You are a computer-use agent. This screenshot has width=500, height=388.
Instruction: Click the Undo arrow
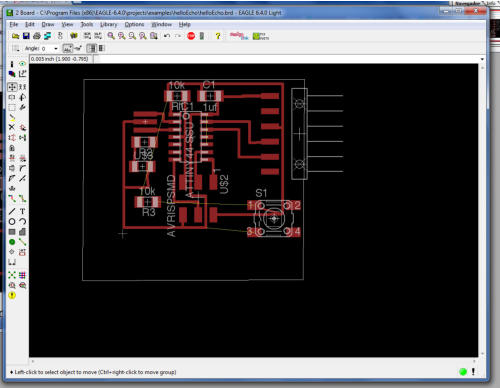click(167, 36)
